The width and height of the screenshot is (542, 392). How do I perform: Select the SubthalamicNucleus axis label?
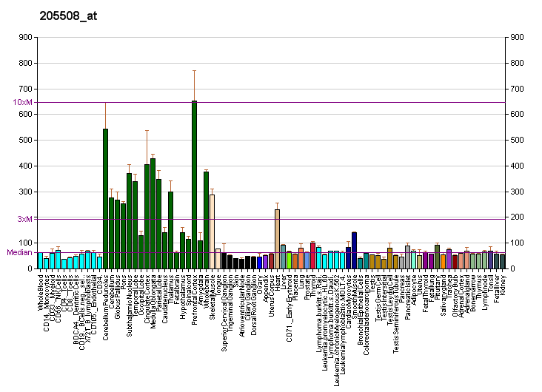point(130,305)
